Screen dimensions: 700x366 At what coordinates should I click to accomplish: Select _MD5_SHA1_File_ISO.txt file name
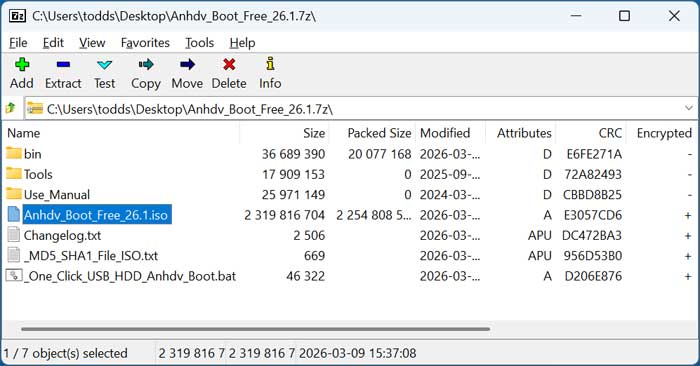click(91, 256)
